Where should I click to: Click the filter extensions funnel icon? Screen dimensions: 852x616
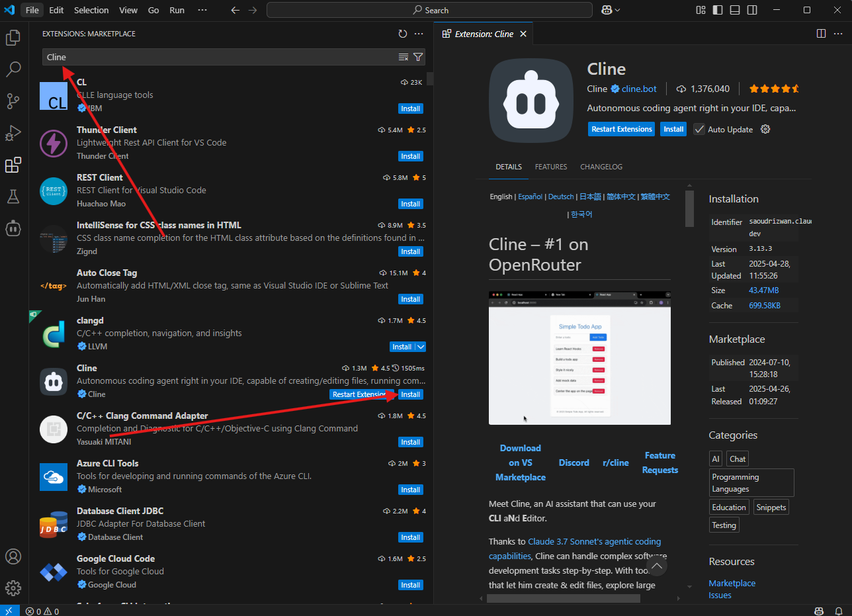[418, 57]
